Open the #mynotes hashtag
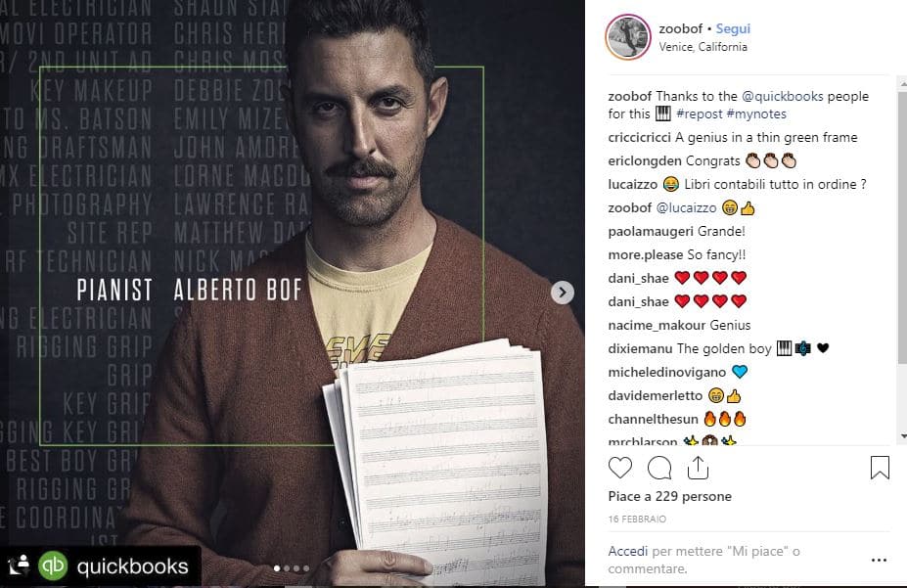Screen dimensions: 907x588 click(x=756, y=113)
